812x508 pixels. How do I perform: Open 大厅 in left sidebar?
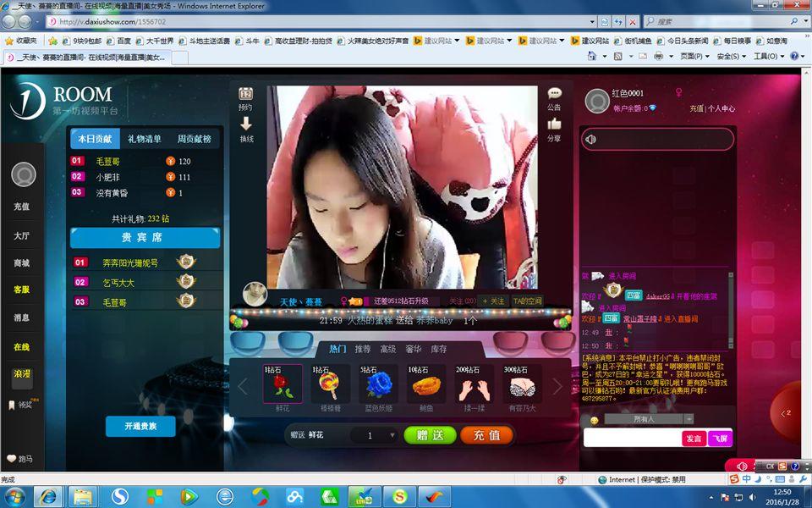point(21,235)
